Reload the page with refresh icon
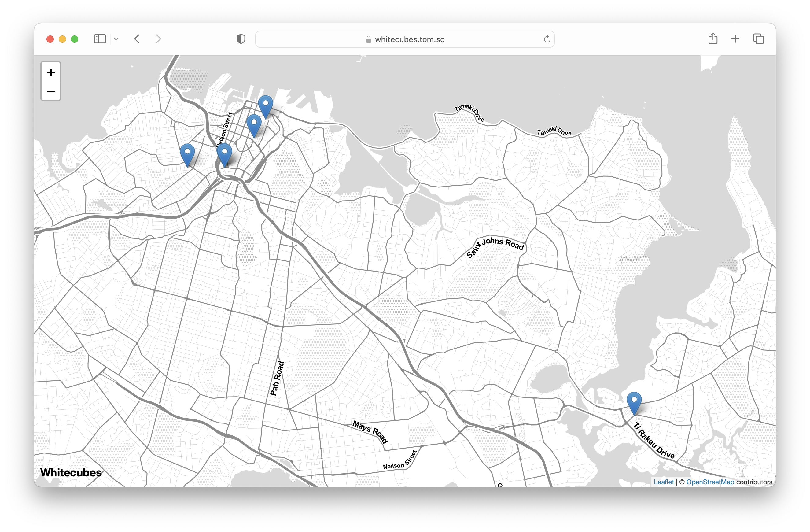810x532 pixels. [547, 39]
